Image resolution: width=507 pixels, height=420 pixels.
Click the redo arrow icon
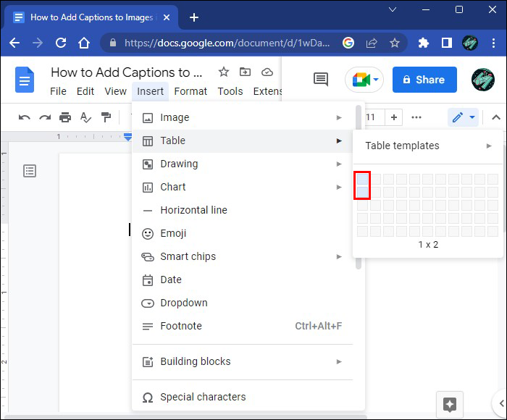(x=45, y=117)
